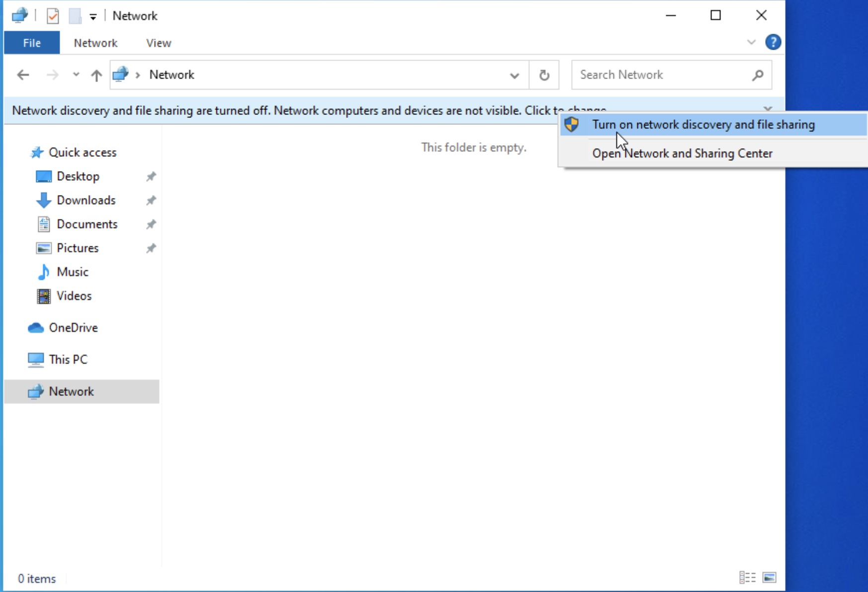Expand the address bar history dropdown
The image size is (868, 592).
pos(515,76)
